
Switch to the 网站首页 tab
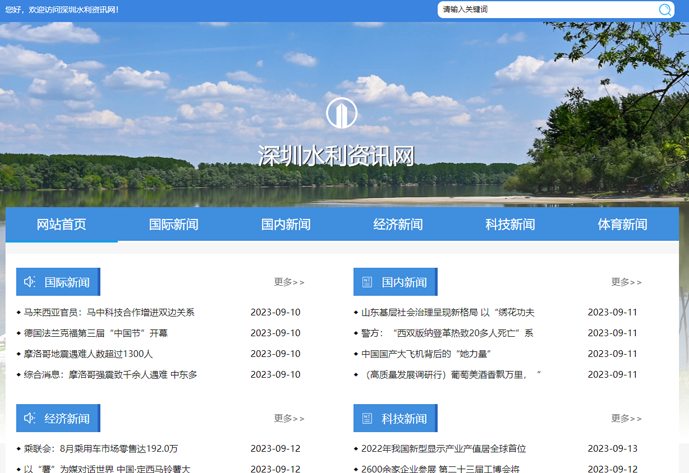62,224
